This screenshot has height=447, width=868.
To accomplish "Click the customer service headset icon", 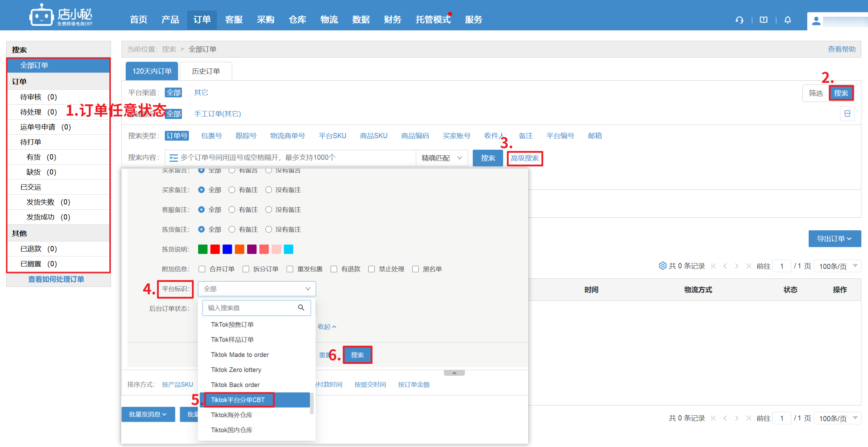I will coord(739,20).
